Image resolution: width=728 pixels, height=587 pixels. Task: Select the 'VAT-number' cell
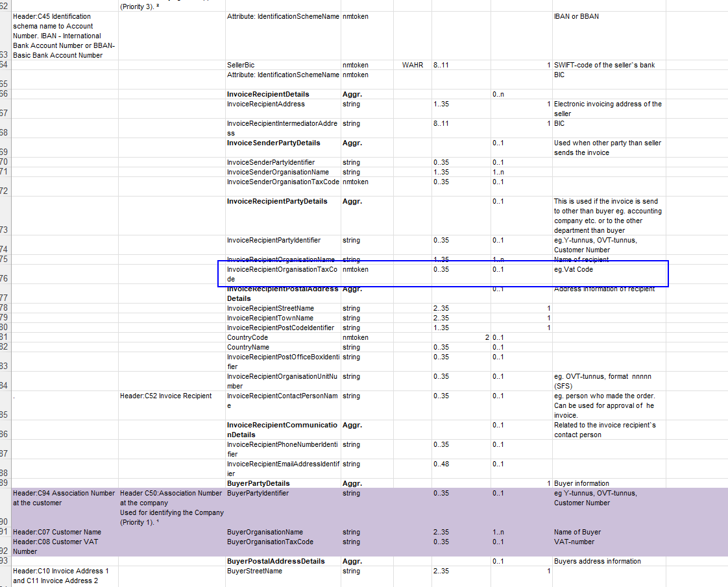[x=609, y=547]
